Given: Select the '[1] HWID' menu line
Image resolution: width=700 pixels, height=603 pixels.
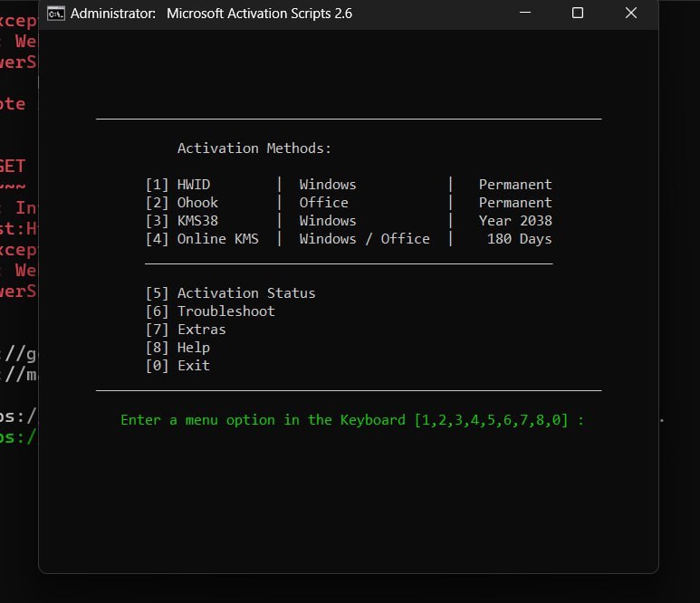Looking at the screenshot, I should [177, 185].
